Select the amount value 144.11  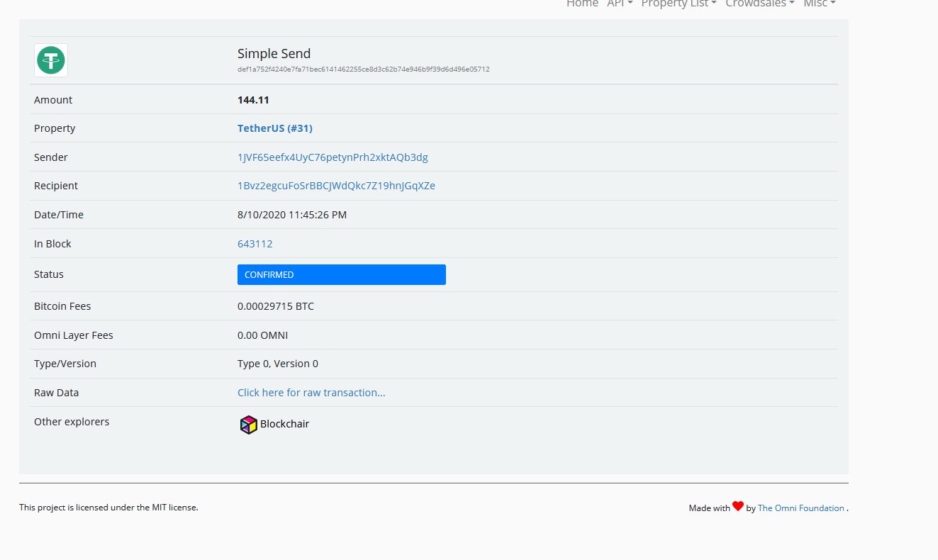253,100
